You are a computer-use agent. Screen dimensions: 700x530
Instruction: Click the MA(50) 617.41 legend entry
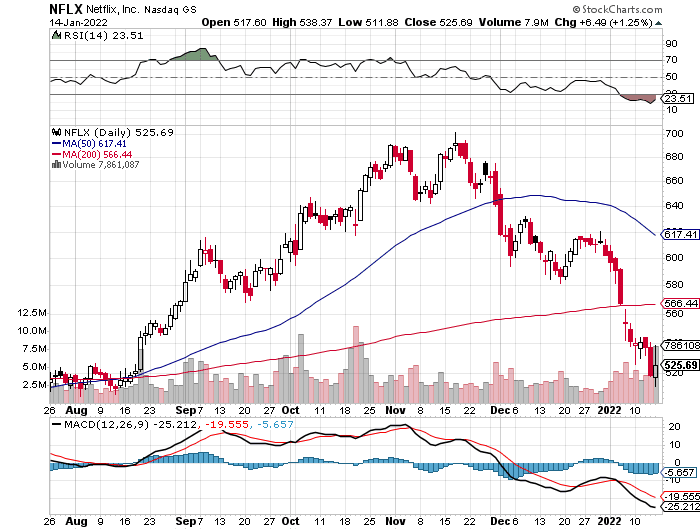click(94, 144)
